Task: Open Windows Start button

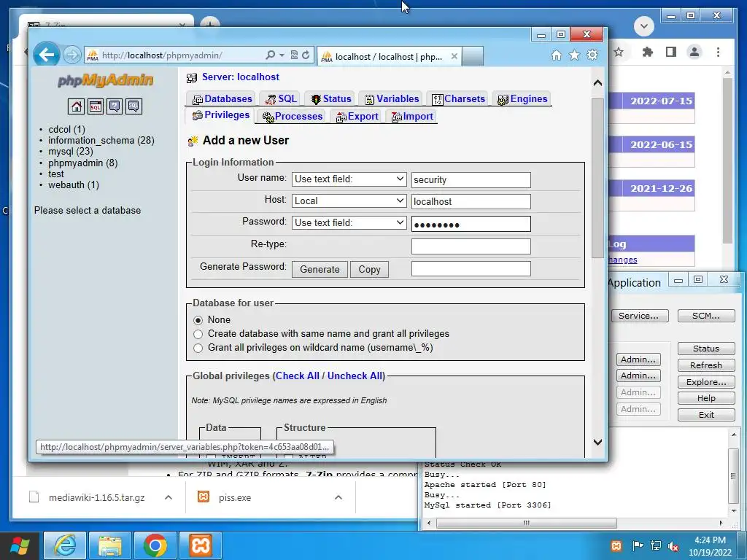Action: pyautogui.click(x=20, y=545)
